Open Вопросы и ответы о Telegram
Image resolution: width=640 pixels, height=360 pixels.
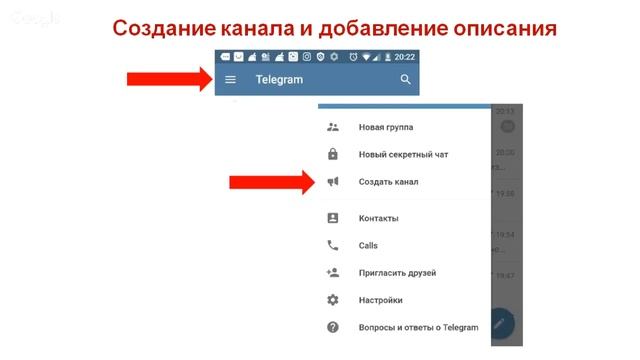coord(418,327)
